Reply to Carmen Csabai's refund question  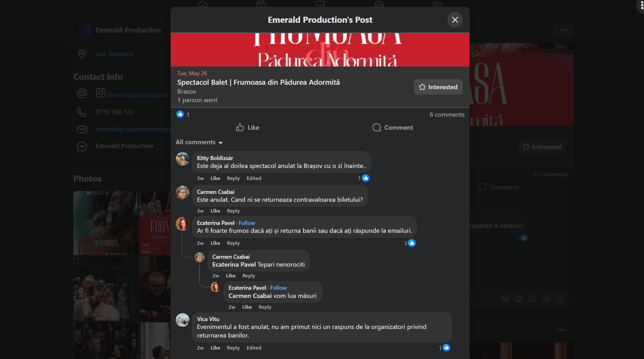pos(233,211)
